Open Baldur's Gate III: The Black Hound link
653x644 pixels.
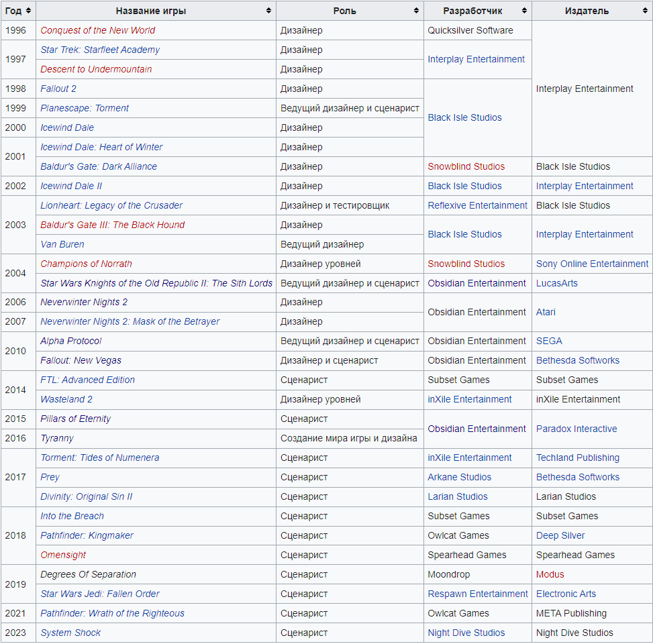point(113,225)
